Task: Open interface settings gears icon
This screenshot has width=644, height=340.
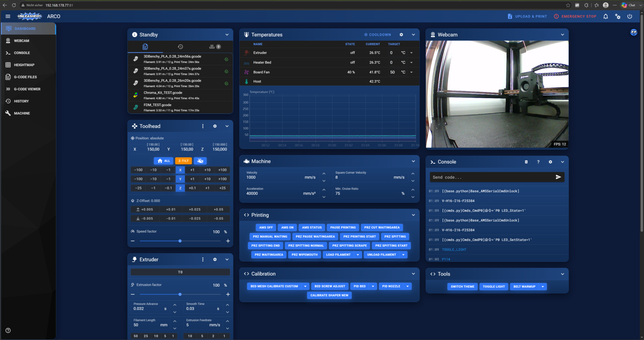Action: tap(618, 16)
